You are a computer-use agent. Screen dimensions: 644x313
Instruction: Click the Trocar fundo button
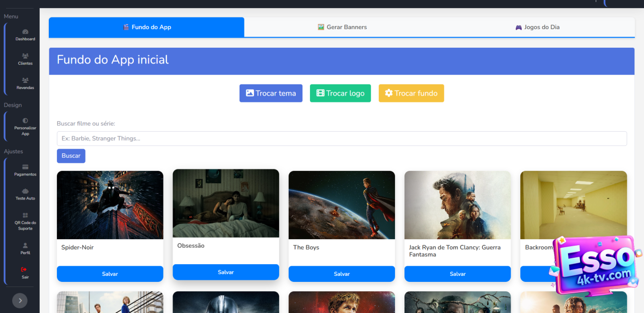[411, 93]
